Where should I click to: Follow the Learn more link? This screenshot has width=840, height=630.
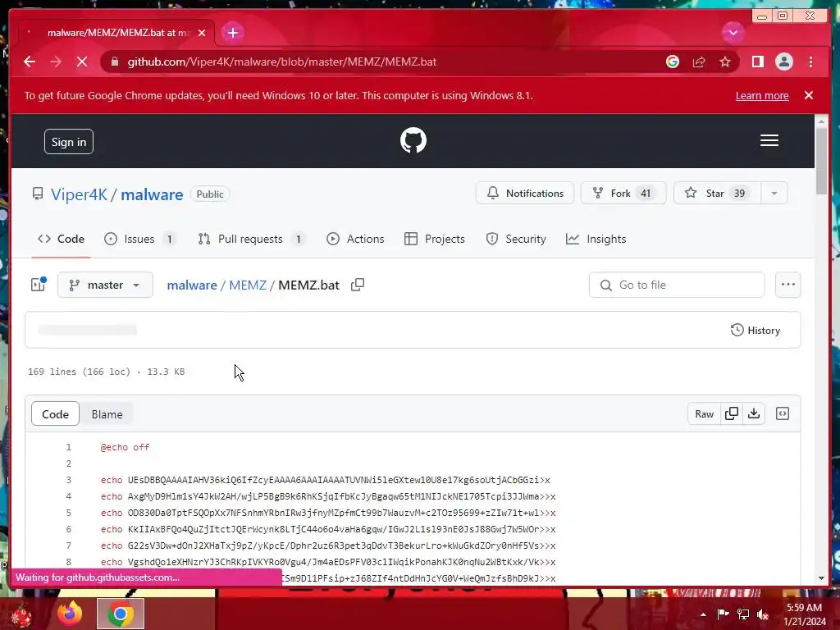coord(762,95)
